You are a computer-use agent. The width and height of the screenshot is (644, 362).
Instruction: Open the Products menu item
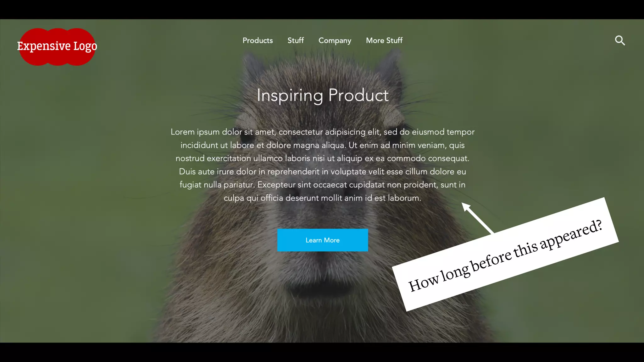(x=258, y=41)
